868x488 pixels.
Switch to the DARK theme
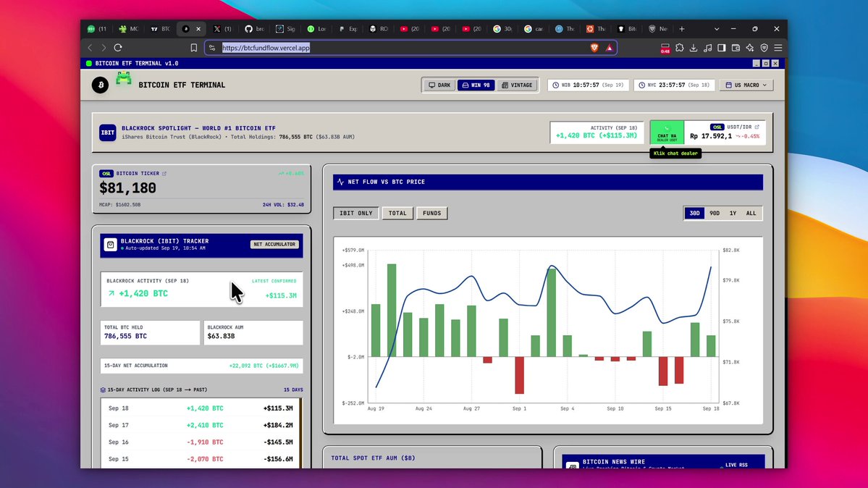(439, 85)
